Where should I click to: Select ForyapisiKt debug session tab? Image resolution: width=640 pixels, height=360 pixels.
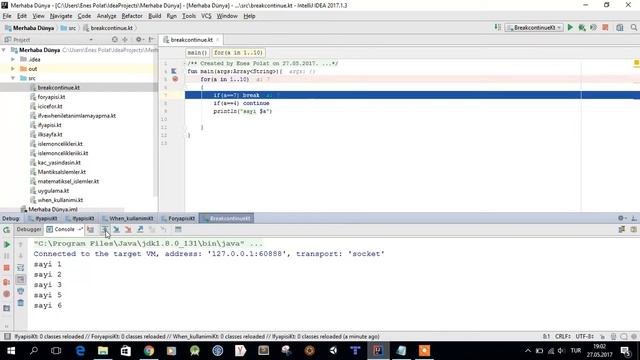[x=178, y=218]
